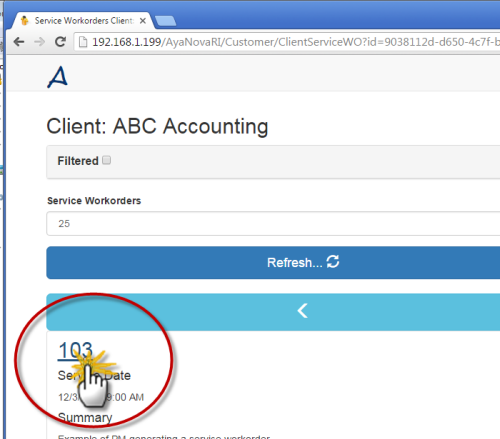This screenshot has width=500, height=439.
Task: Click the tab favicon icon
Action: 25,21
